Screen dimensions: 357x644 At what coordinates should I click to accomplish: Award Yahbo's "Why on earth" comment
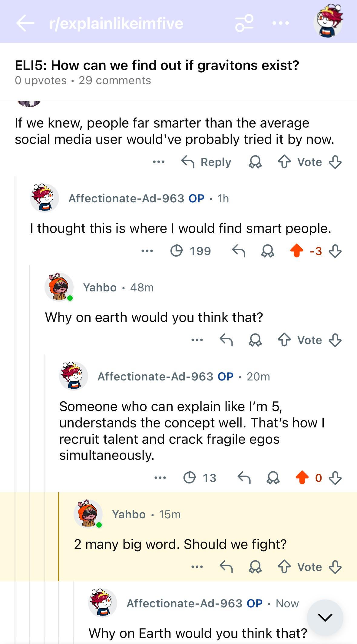tap(255, 340)
